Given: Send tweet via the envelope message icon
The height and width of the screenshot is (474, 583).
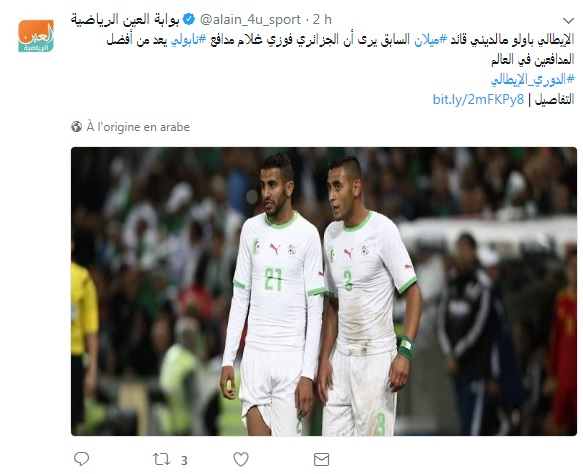Looking at the screenshot, I should click(x=321, y=460).
